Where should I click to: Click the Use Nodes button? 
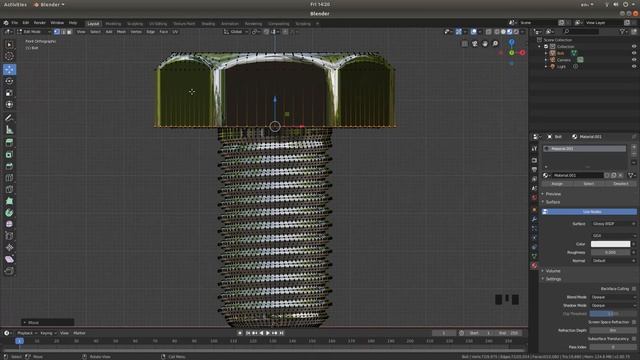[589, 211]
